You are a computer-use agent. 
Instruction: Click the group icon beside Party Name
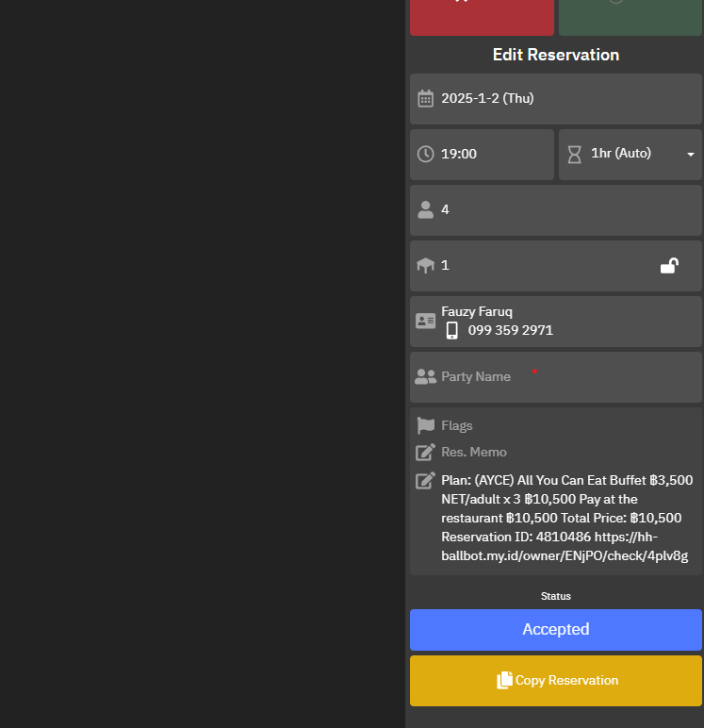coord(426,377)
